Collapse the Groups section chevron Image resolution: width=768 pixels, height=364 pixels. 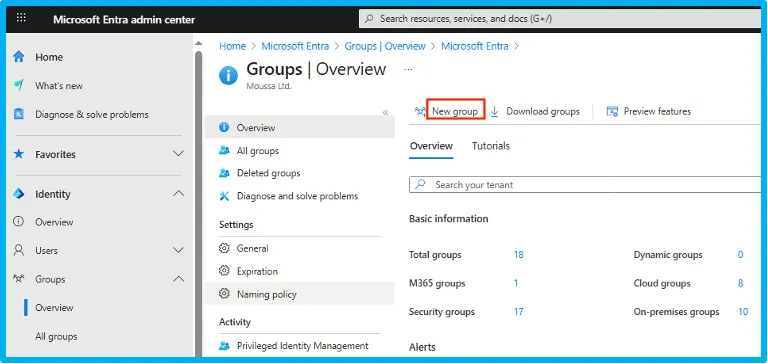tap(179, 279)
